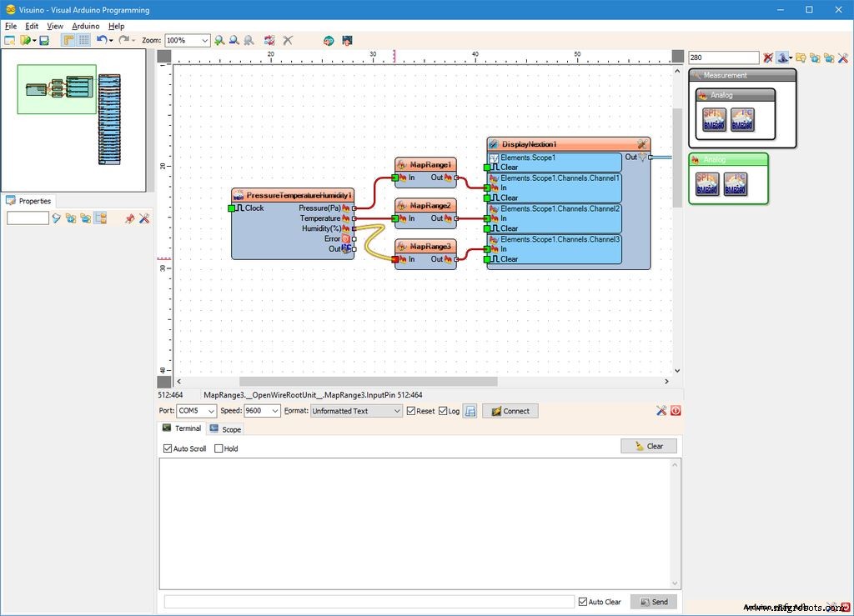Click the canvas horizontal scrollbar thumb
The image size is (854, 616).
(367, 381)
